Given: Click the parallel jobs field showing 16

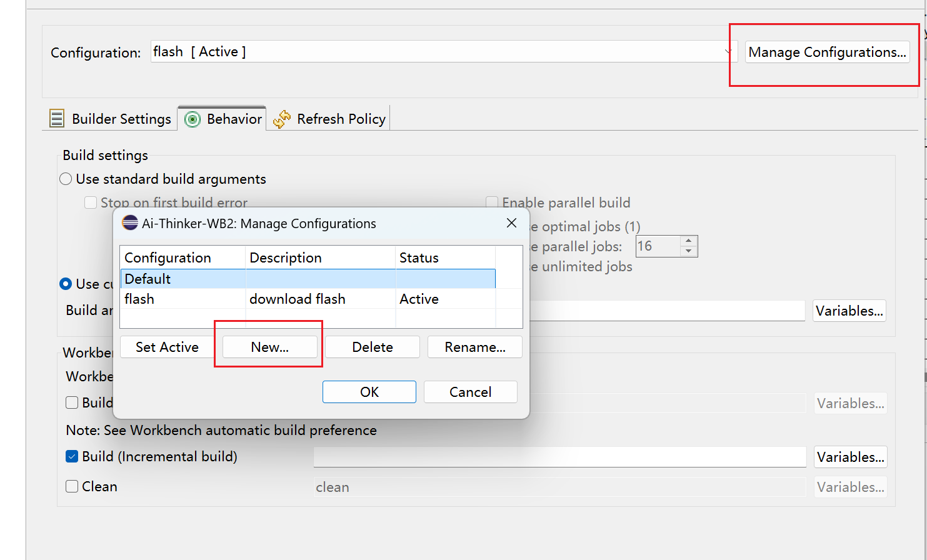Looking at the screenshot, I should (x=658, y=246).
